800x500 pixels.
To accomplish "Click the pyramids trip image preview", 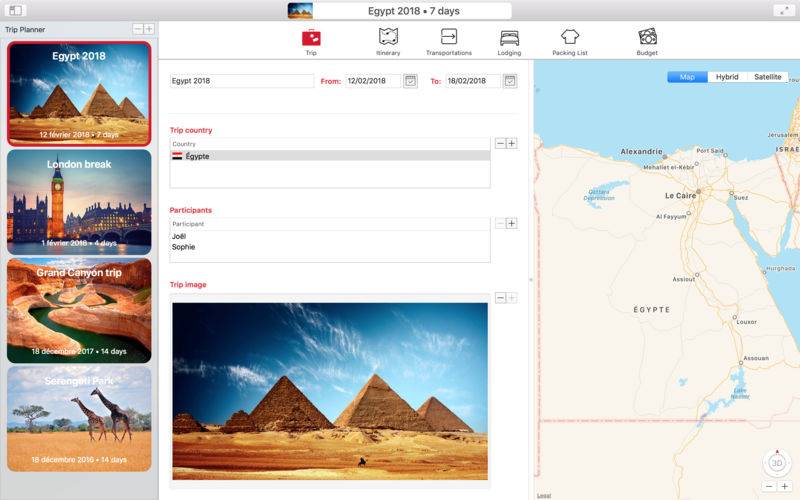I will [x=330, y=391].
